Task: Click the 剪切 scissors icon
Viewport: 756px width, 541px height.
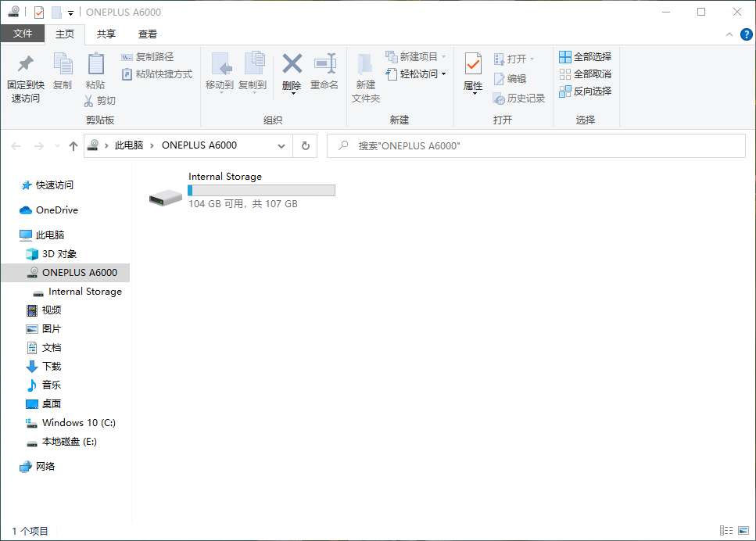Action: (x=88, y=101)
